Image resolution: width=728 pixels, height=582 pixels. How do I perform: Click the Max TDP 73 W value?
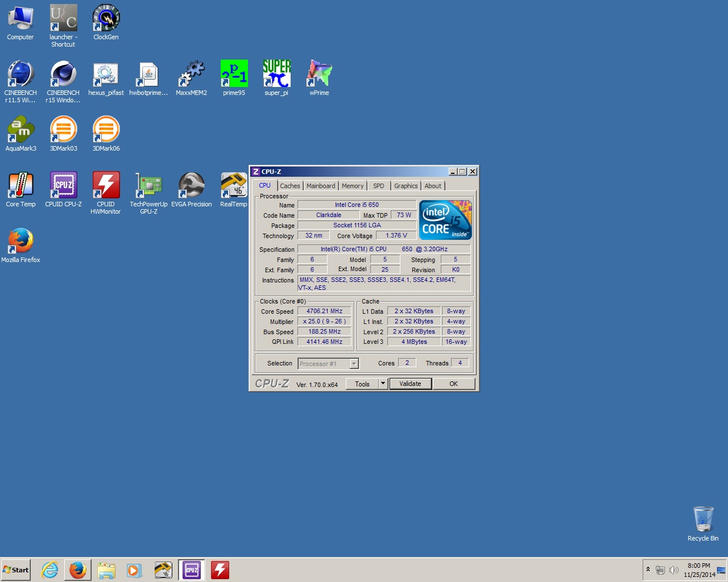[x=404, y=215]
